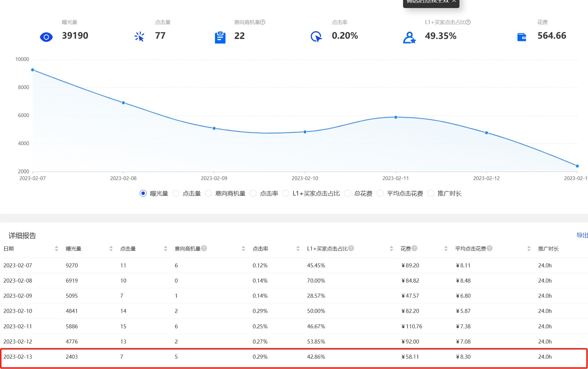
Task: Click date cell 2023-02-08 in table
Action: tap(18, 281)
